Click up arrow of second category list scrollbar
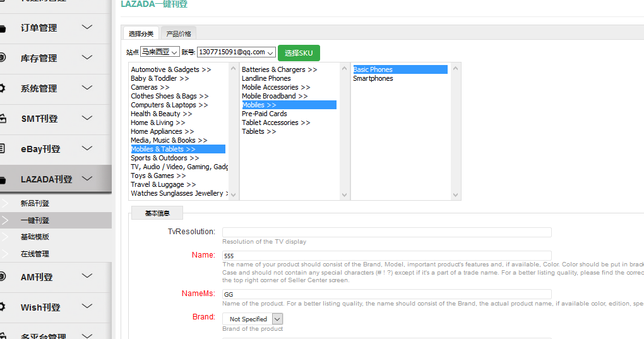Screen dimensions: 644x339 (x=344, y=69)
